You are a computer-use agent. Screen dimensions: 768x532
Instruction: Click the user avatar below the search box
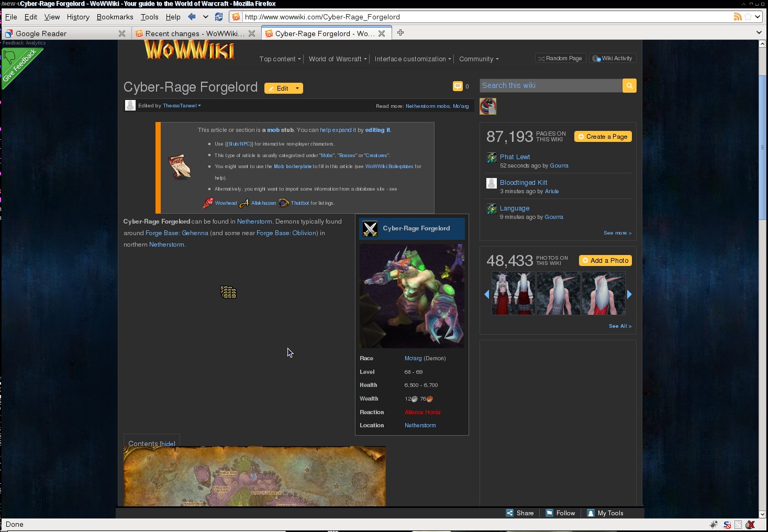[x=488, y=106]
